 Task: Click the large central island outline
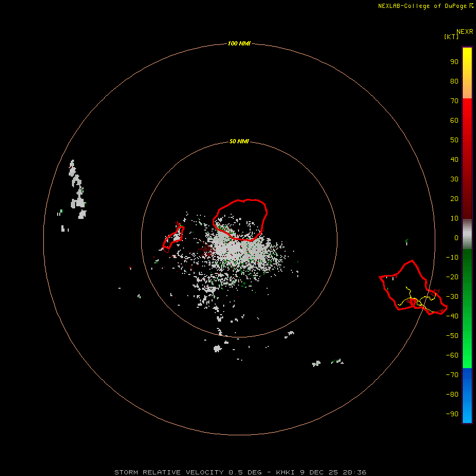pos(240,220)
